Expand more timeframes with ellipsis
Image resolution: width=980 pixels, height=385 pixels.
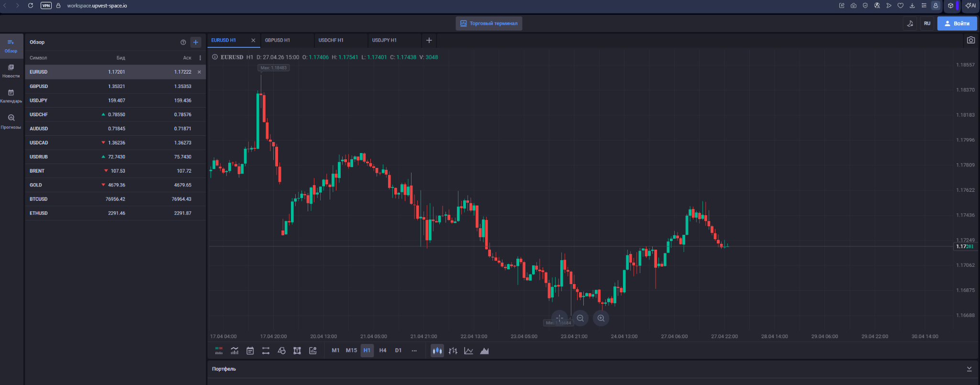(x=414, y=351)
